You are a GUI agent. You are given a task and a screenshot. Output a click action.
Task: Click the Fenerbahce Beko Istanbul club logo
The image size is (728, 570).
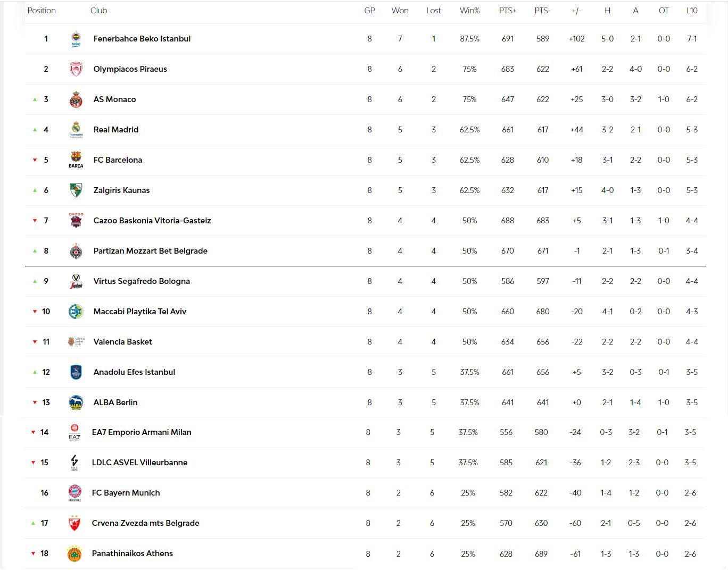76,39
